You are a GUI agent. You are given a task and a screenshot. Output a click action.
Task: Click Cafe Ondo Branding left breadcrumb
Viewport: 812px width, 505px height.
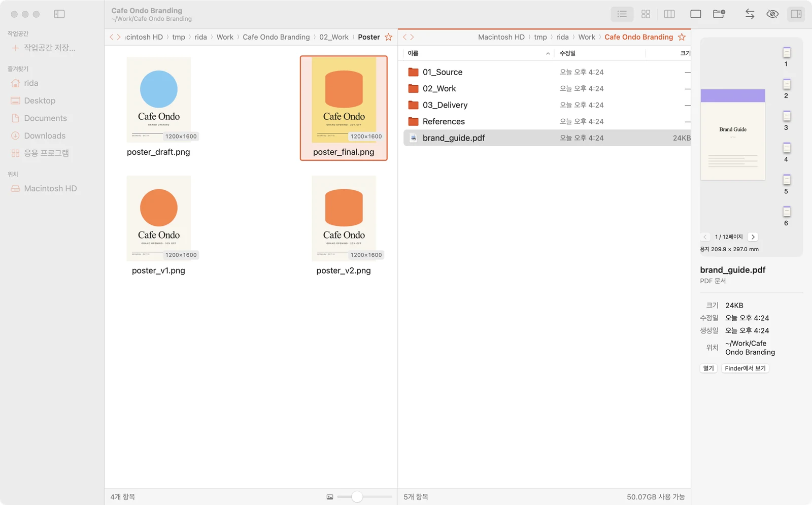pos(276,37)
